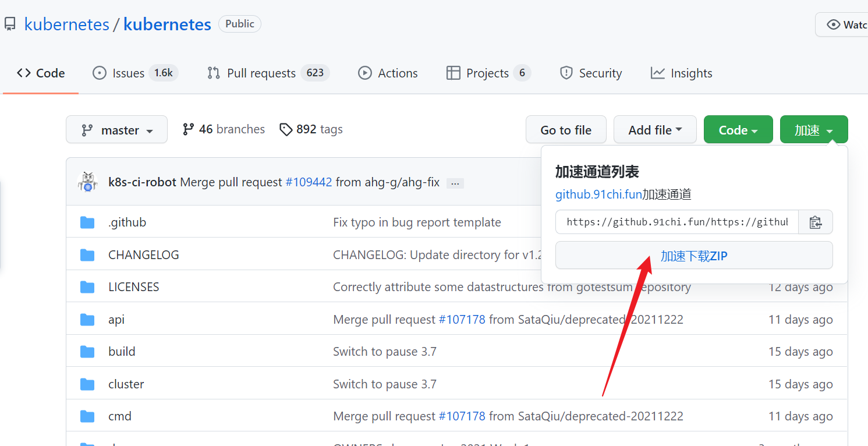Open the bold kubernetes repository link

click(167, 24)
